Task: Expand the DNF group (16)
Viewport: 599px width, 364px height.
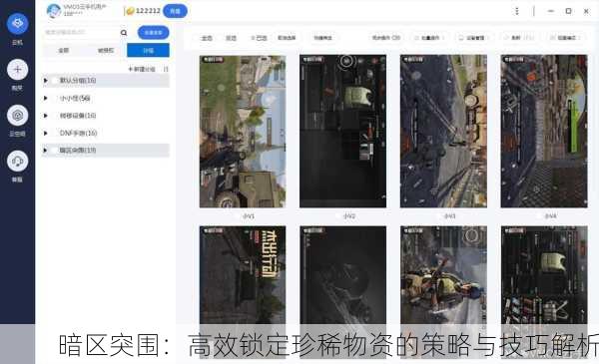Action: (46, 133)
